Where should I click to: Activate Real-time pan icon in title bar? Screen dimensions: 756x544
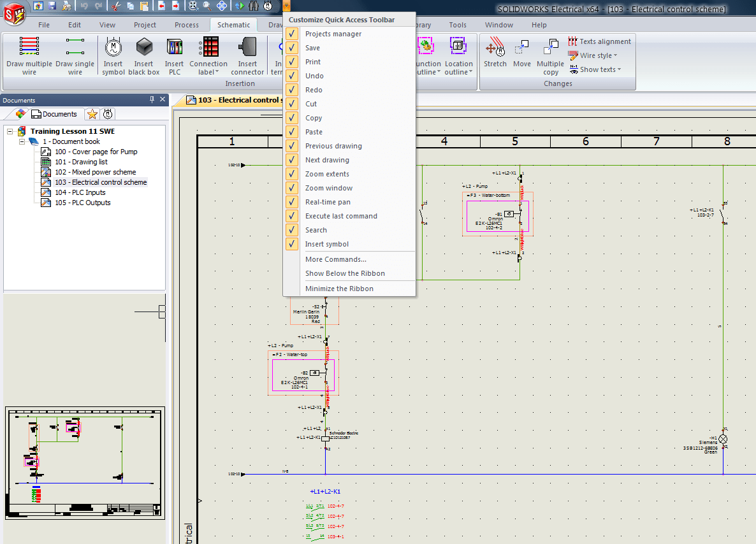(222, 6)
